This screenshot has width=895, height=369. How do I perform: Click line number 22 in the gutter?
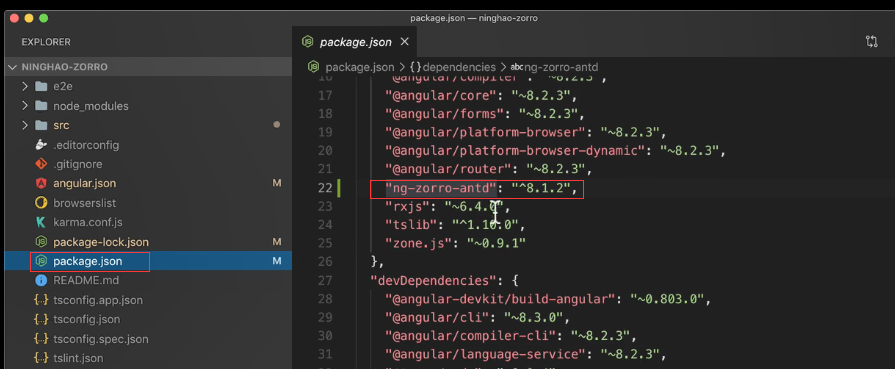pyautogui.click(x=325, y=188)
